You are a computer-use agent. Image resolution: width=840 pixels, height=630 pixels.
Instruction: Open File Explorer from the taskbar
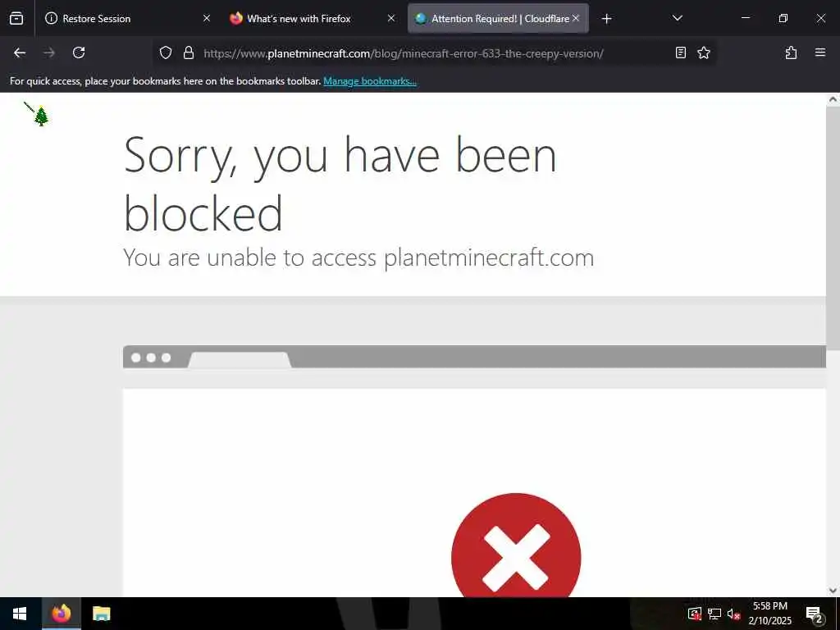point(101,614)
